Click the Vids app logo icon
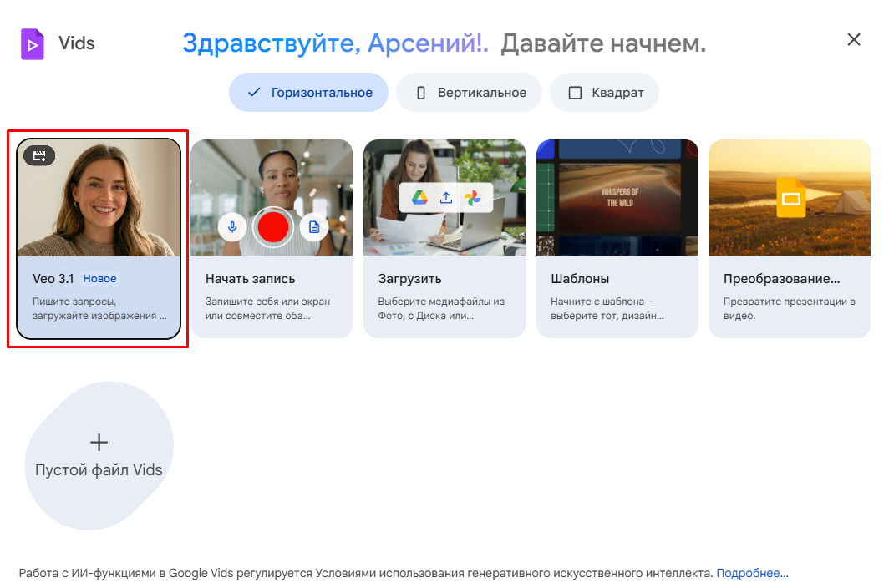 coord(33,43)
